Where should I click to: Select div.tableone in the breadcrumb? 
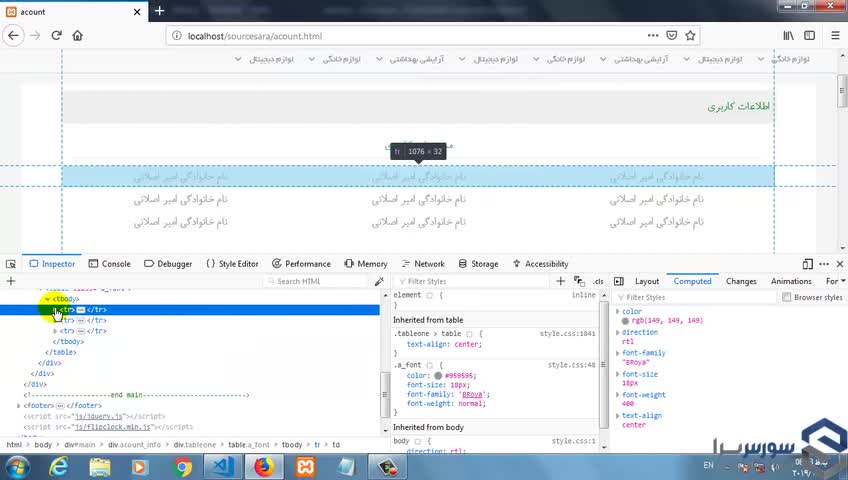[x=194, y=445]
